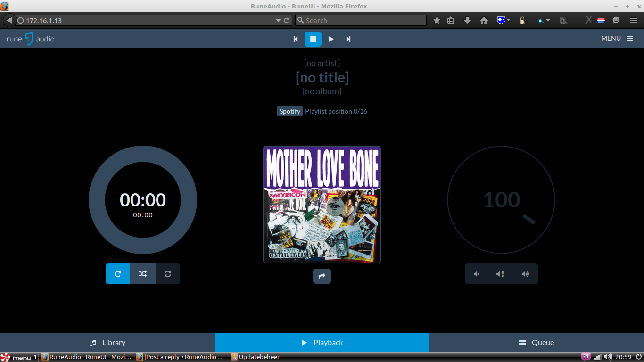644x362 pixels.
Task: Click the grey X extension icon
Action: pyautogui.click(x=588, y=20)
